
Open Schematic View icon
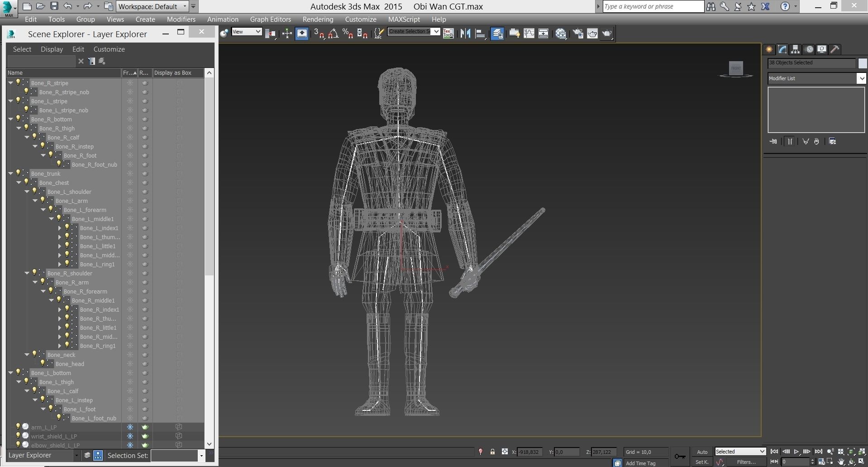[544, 34]
